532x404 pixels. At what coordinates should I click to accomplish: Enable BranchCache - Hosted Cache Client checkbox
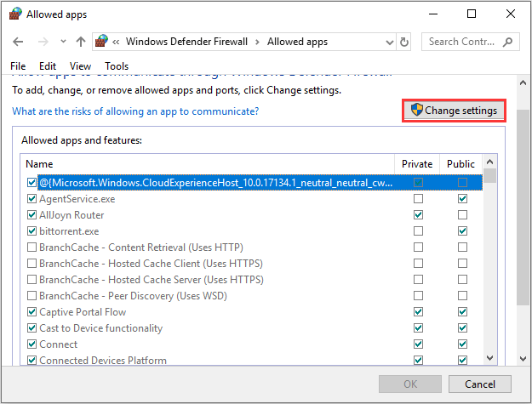pos(31,264)
